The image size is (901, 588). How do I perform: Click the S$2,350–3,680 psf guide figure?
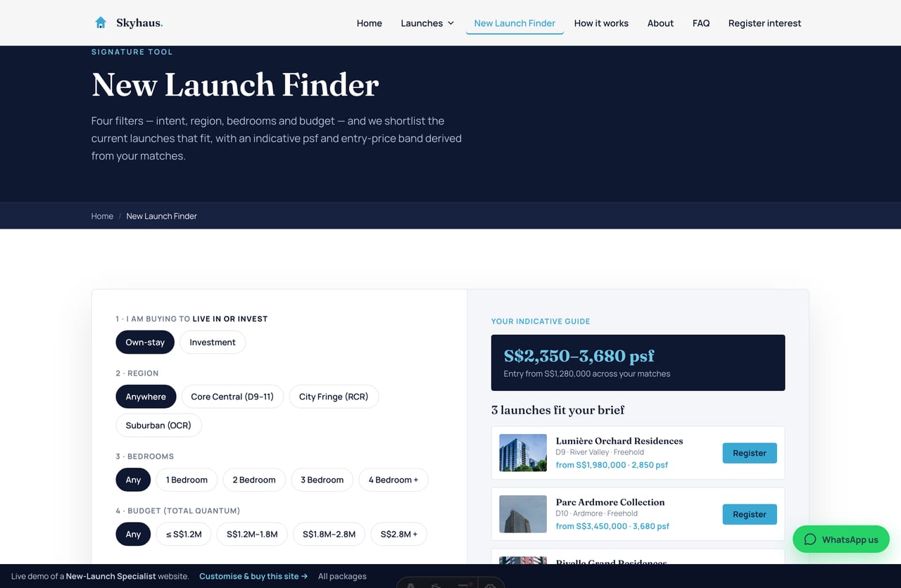(579, 356)
